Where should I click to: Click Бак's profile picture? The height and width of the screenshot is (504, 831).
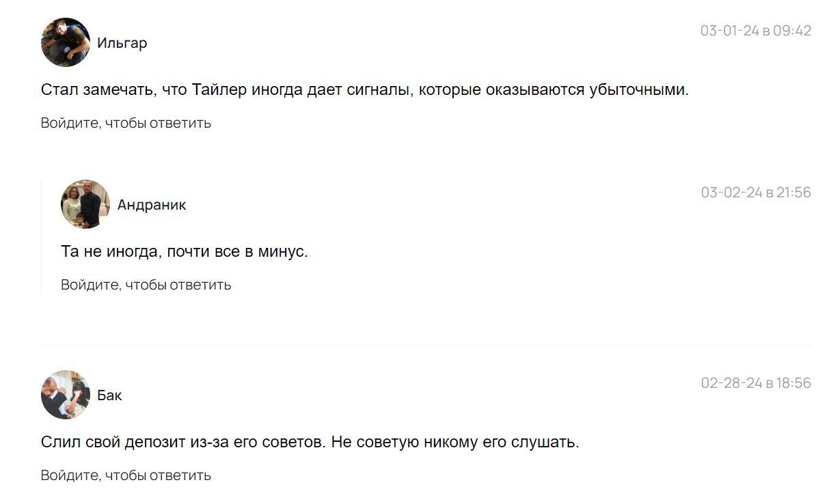coord(66,395)
